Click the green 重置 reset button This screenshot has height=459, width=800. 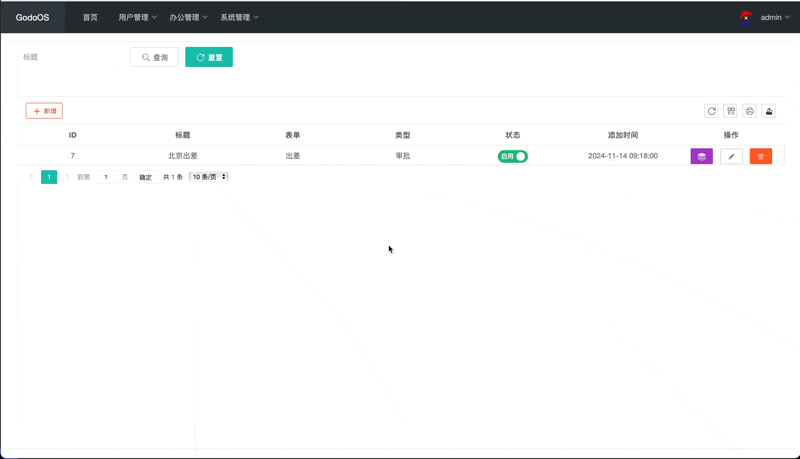[x=209, y=57]
